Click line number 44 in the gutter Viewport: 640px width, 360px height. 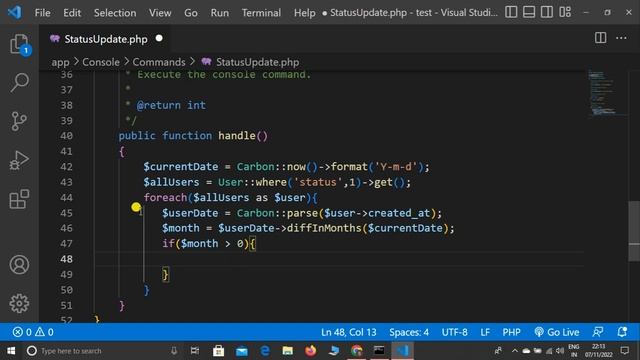(66, 198)
